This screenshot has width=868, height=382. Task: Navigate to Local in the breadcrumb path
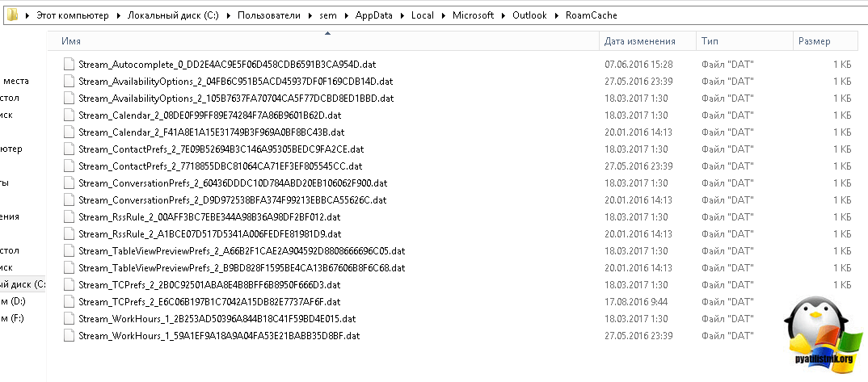click(x=422, y=16)
